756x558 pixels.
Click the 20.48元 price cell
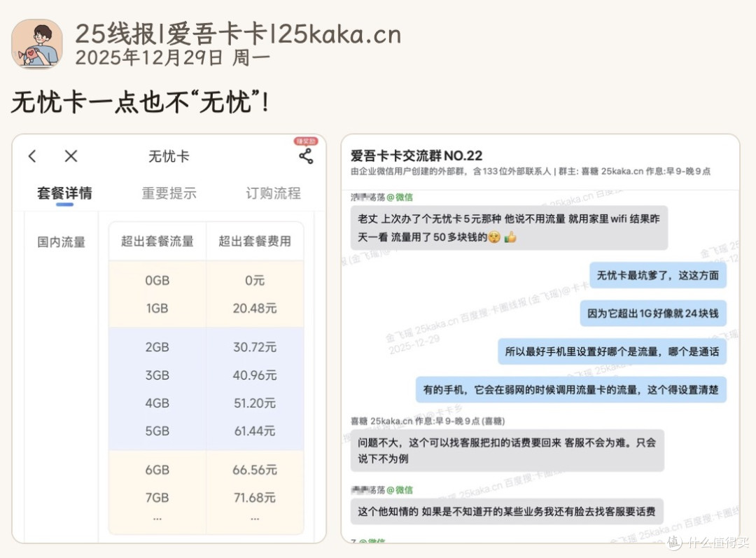255,308
